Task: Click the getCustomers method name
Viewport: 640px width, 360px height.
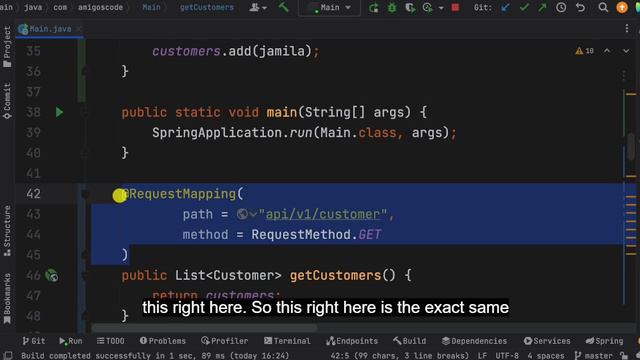Action: [335, 276]
